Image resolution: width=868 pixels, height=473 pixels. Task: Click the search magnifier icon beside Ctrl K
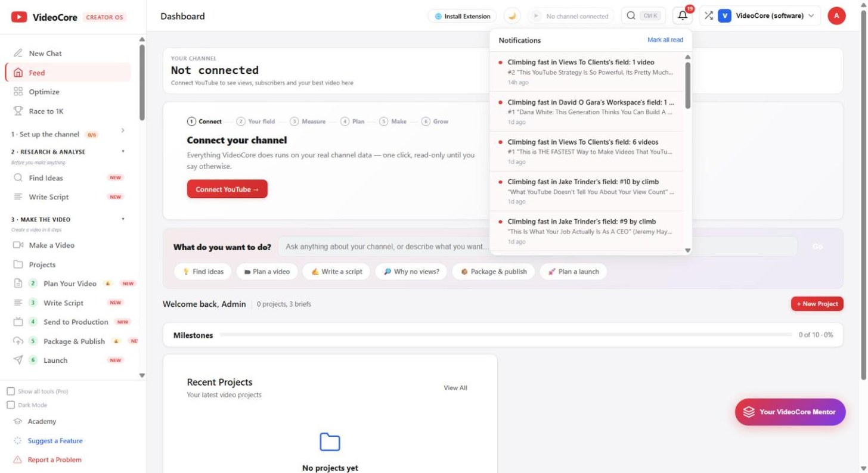631,16
